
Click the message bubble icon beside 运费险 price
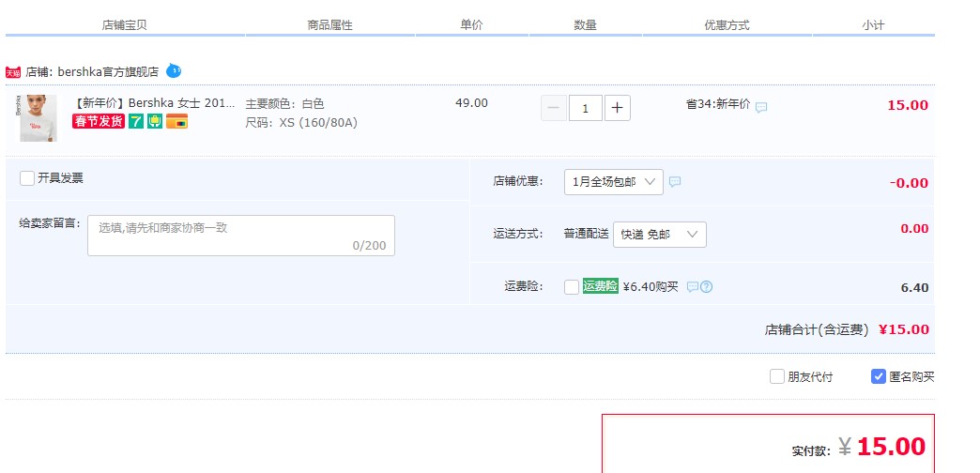point(692,287)
